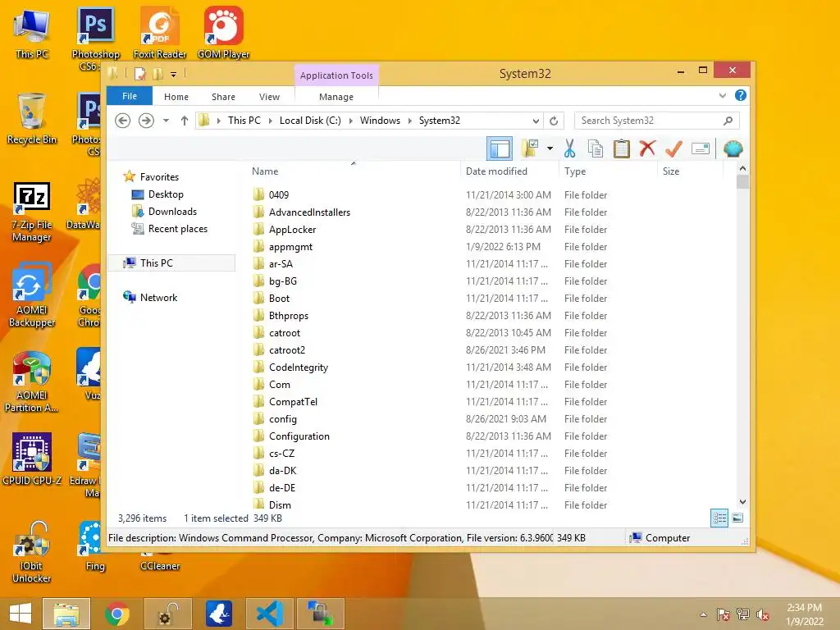Select the AdvancedInstallers folder

click(309, 212)
